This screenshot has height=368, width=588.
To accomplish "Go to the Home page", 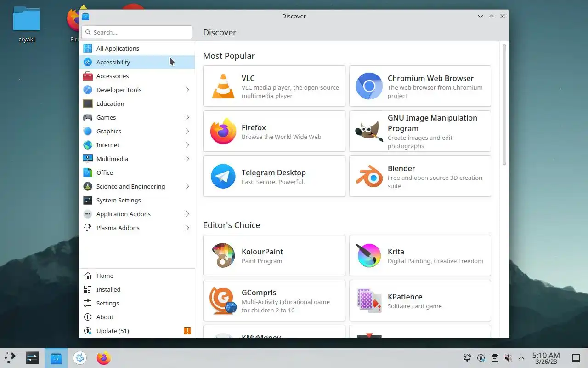I will [x=137, y=276].
